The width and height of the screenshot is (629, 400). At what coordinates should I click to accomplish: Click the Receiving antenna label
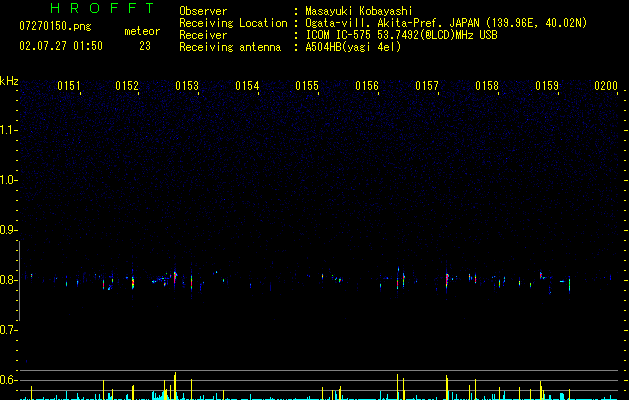230,47
